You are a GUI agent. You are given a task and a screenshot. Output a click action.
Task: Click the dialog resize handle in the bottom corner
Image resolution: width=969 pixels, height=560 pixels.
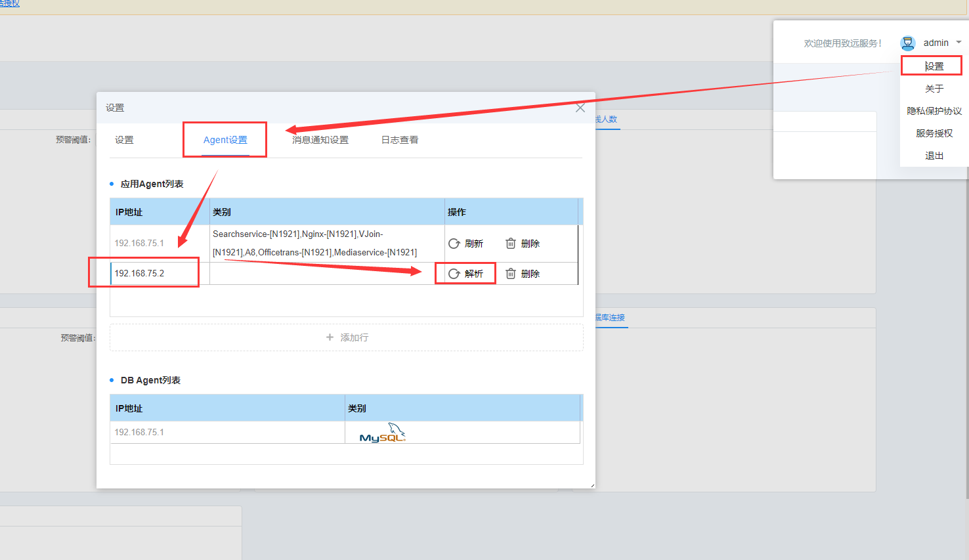coord(592,485)
